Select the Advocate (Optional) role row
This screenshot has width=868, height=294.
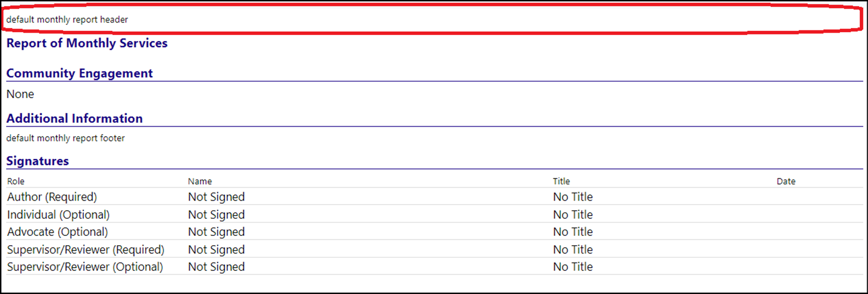[434, 232]
